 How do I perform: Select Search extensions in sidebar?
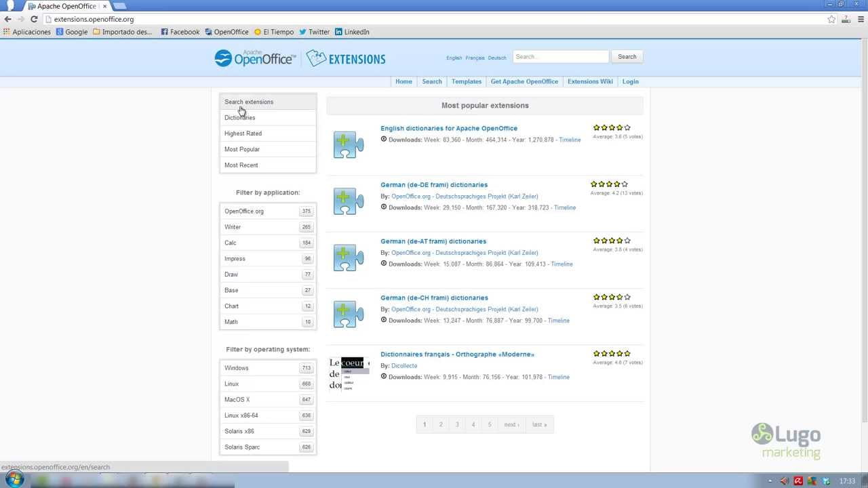268,102
